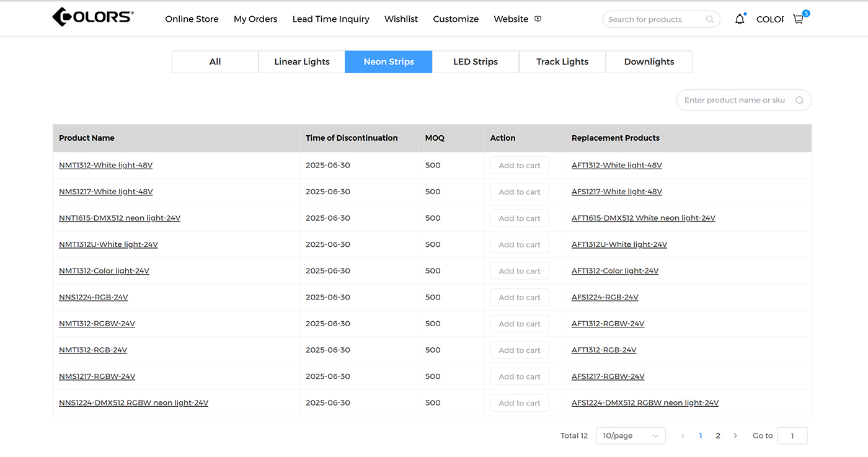This screenshot has height=457, width=868.
Task: Open replacement product AFT1312-RGBW-24V
Action: [608, 324]
